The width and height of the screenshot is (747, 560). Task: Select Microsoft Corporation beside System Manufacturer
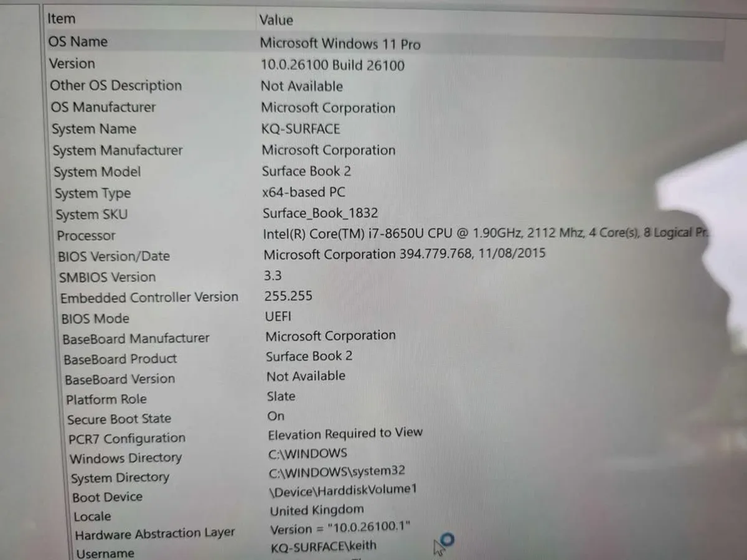point(329,150)
